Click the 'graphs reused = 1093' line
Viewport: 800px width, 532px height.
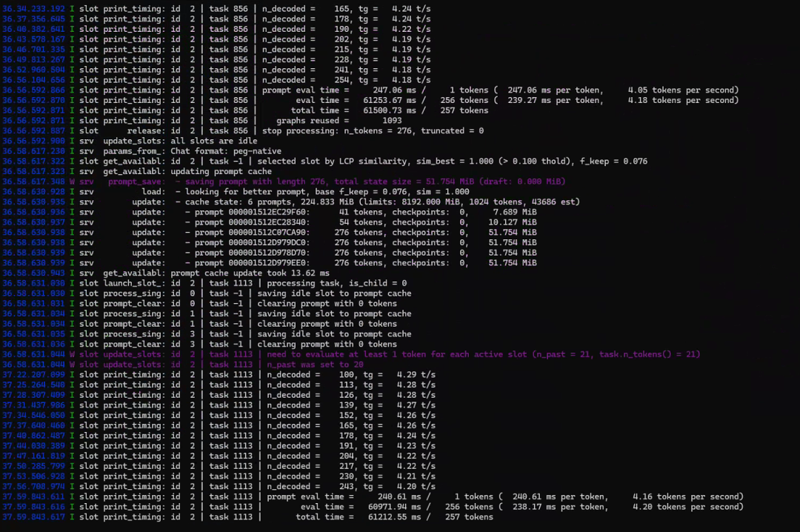(x=202, y=121)
